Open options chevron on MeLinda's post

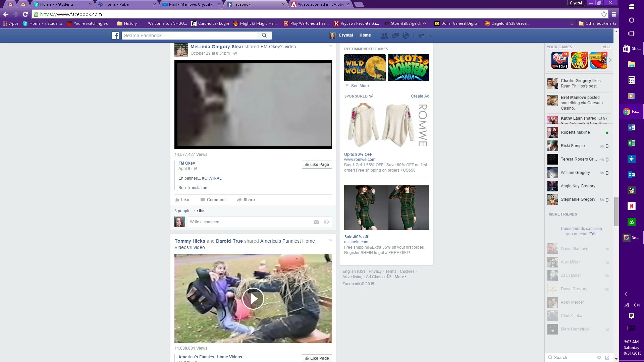[330, 46]
